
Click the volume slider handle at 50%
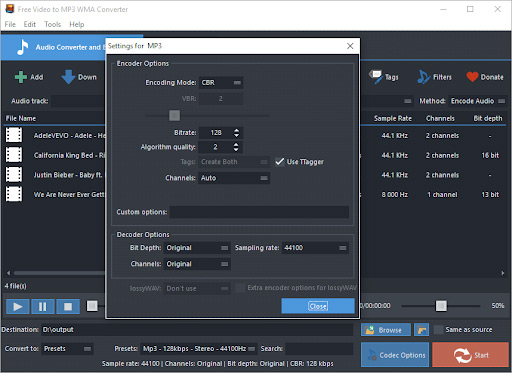click(x=441, y=306)
